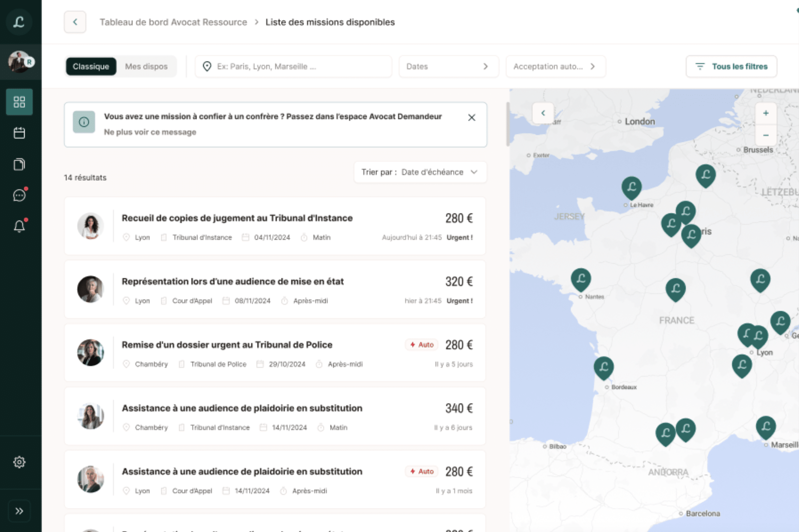Screen dimensions: 799x532
Task: Open the calendar icon in sidebar
Action: click(19, 133)
